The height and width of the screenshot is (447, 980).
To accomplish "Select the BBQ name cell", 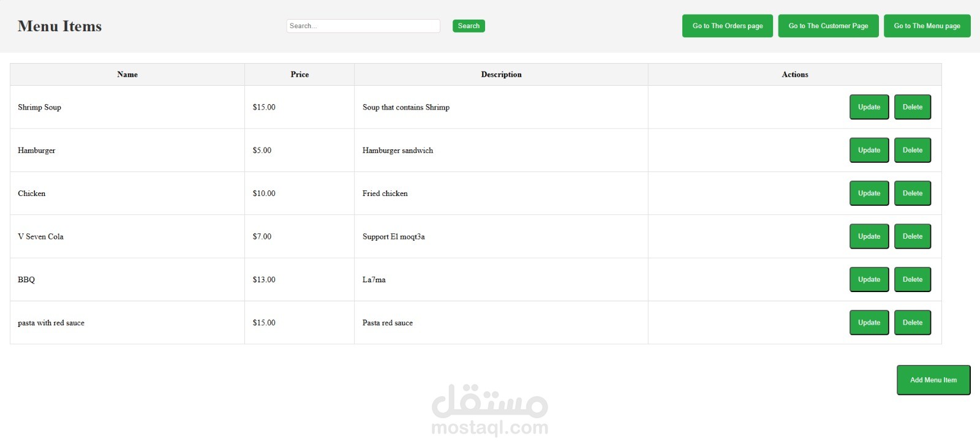I will (x=127, y=280).
